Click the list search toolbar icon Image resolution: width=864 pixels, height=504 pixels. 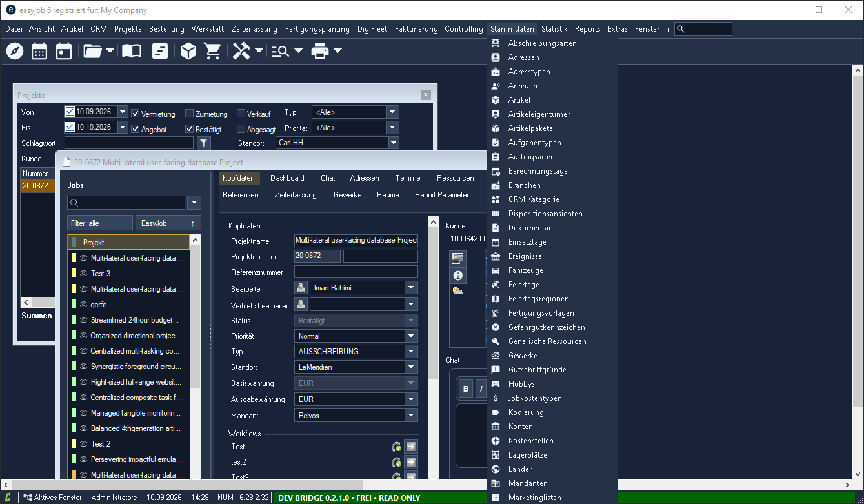[280, 52]
